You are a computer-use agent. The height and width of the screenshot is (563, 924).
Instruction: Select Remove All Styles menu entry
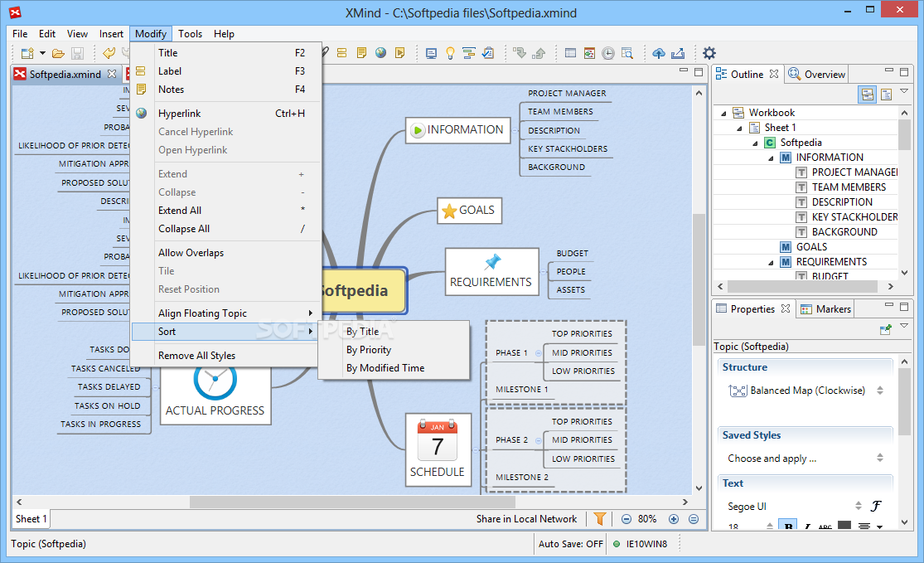click(x=225, y=356)
